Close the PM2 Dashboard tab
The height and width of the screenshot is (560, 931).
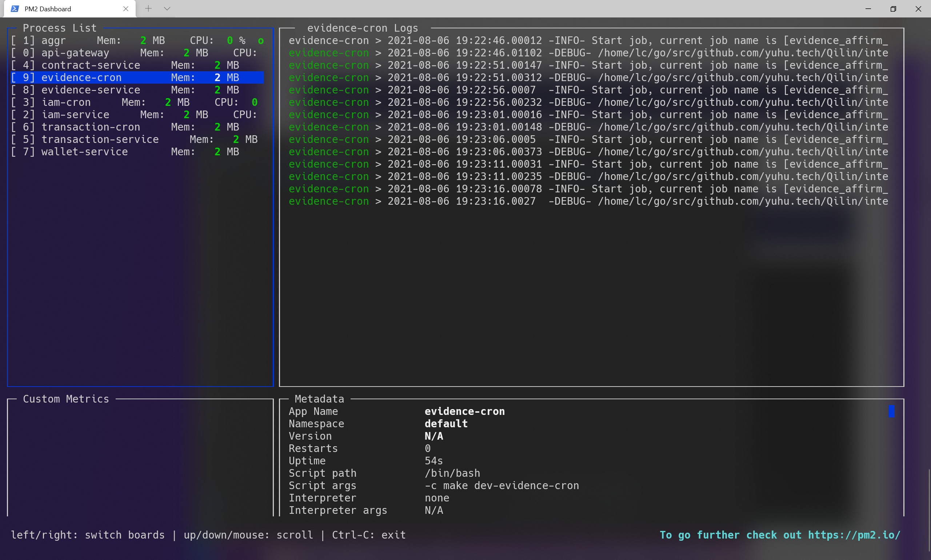pyautogui.click(x=126, y=9)
